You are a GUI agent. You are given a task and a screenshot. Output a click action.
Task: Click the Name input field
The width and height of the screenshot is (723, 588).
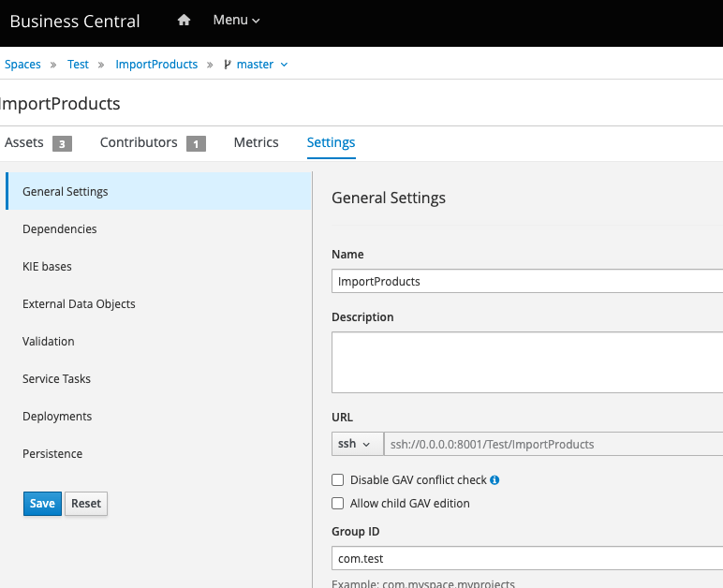pyautogui.click(x=526, y=281)
